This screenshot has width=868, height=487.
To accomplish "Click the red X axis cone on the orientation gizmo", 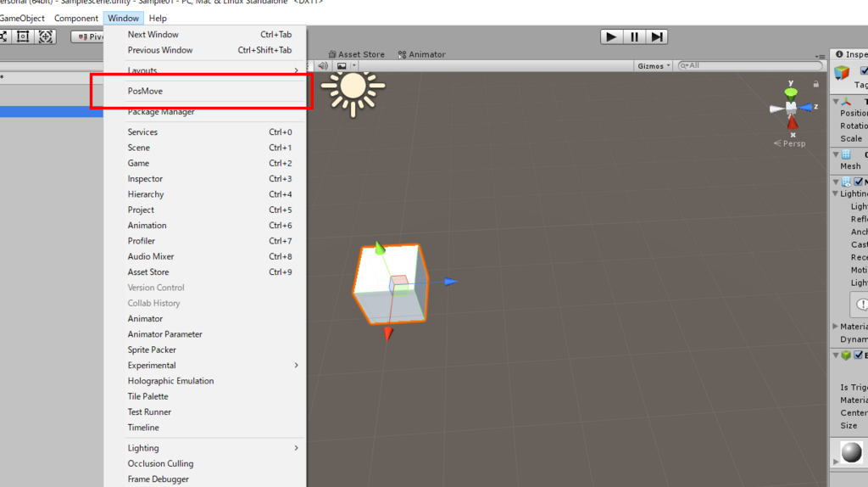I will point(793,122).
